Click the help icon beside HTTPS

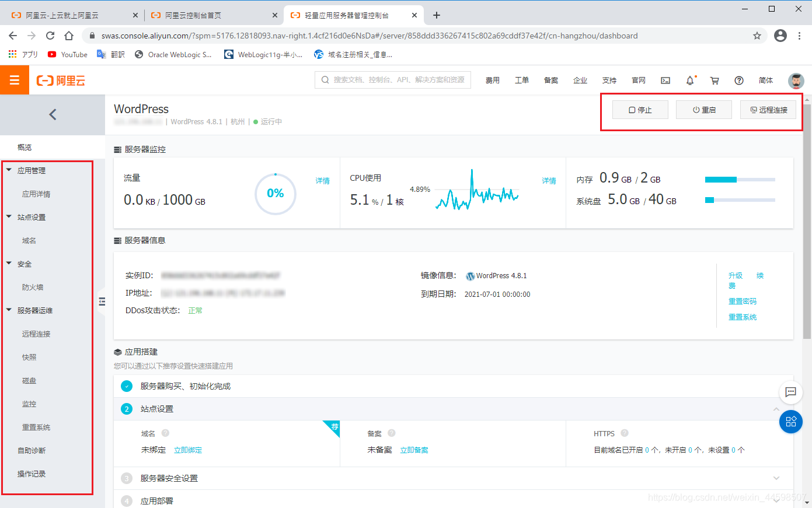(625, 433)
